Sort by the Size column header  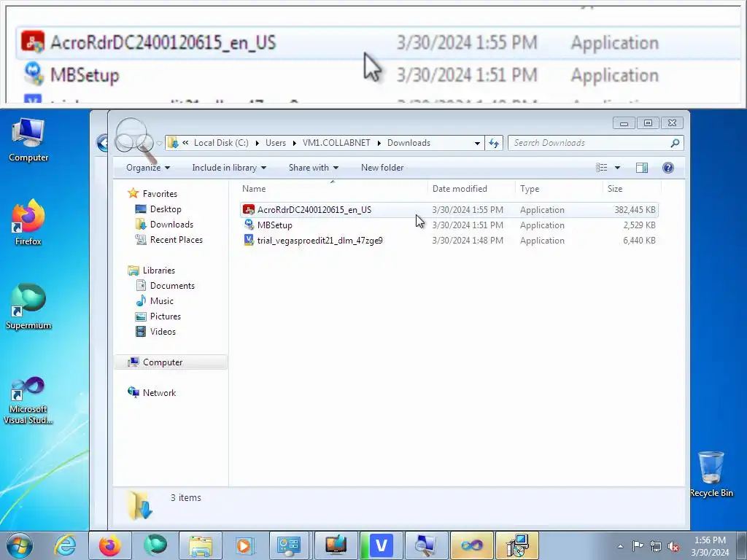pos(632,189)
